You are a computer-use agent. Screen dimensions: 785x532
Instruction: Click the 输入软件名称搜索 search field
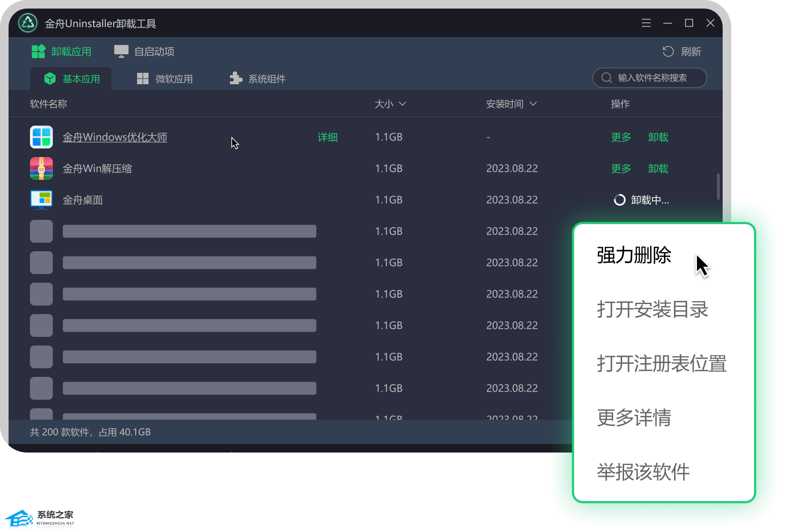pyautogui.click(x=650, y=78)
